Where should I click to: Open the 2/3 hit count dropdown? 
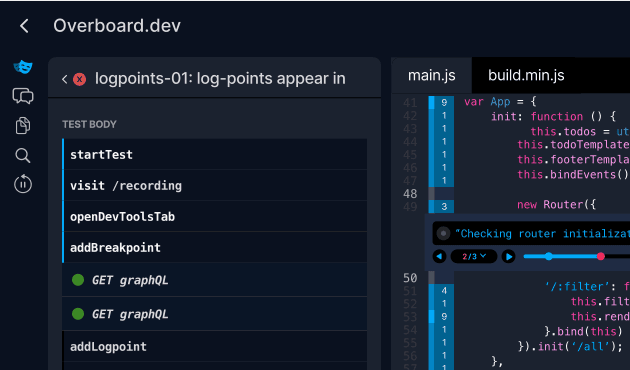pos(474,256)
